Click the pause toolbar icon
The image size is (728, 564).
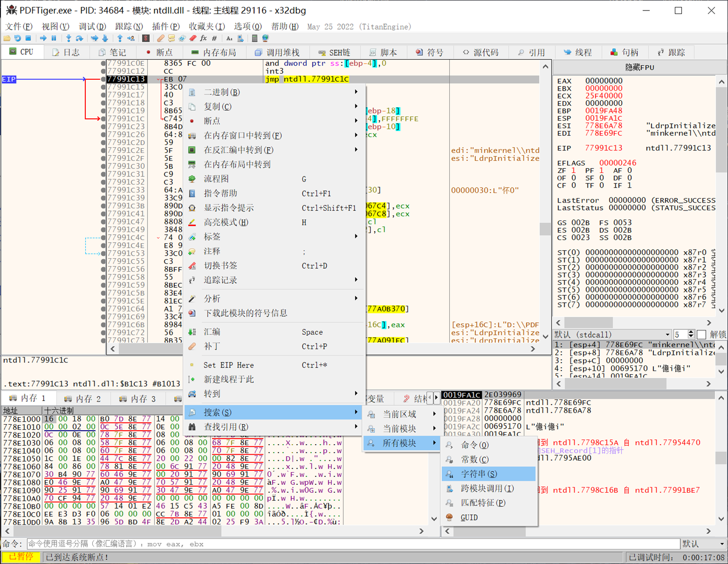click(54, 39)
